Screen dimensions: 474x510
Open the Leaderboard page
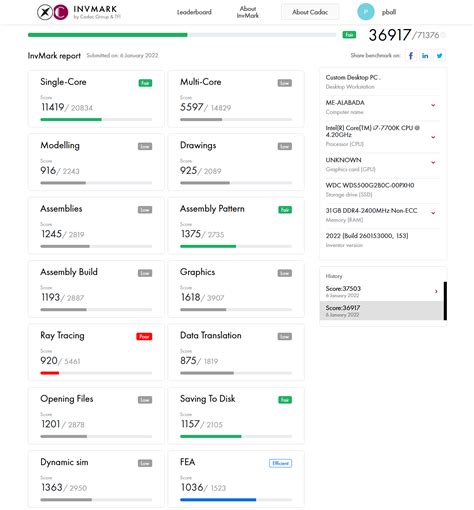tap(194, 12)
